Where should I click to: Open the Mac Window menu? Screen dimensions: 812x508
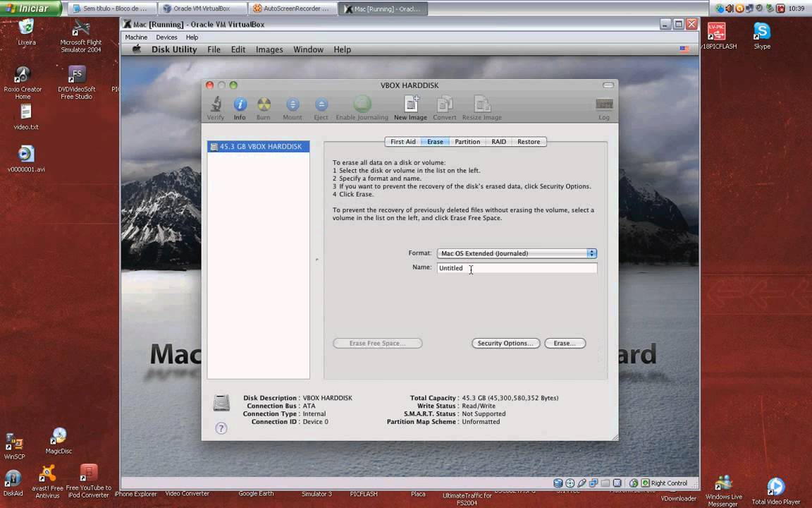coord(308,49)
